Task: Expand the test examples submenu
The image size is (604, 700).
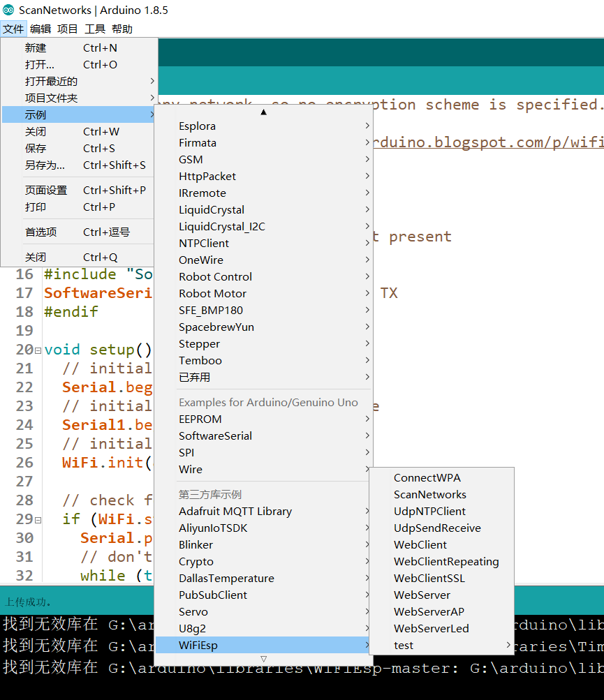Action: pos(404,645)
